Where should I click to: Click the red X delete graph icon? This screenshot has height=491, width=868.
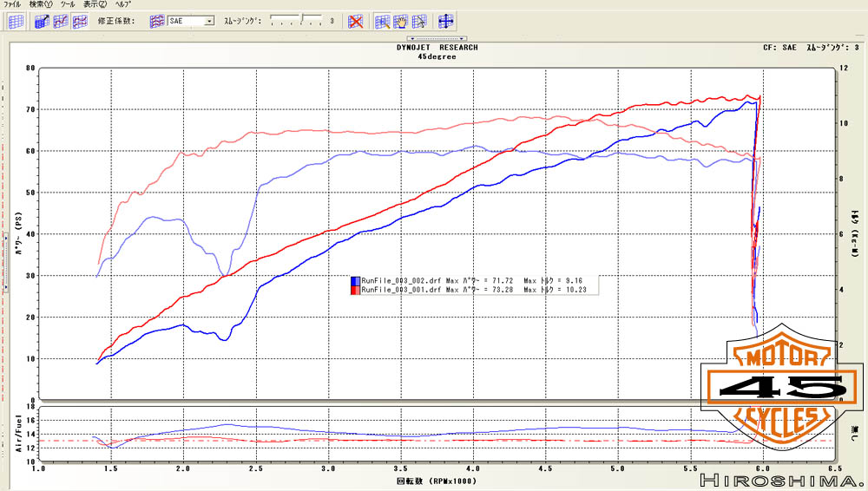(355, 21)
